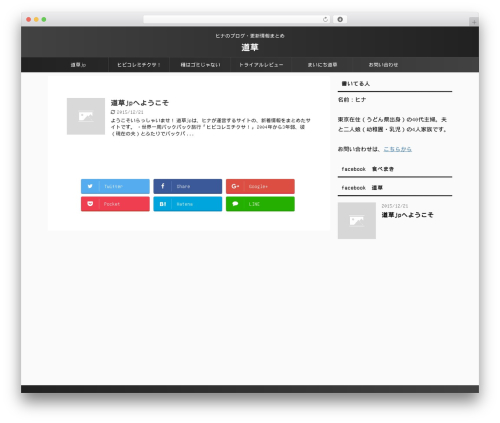Click the LINE speech bubble icon
This screenshot has width=500, height=423.
pos(235,204)
